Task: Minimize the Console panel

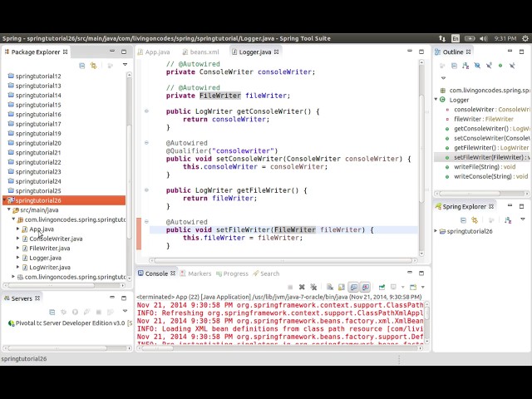Action: [x=411, y=273]
